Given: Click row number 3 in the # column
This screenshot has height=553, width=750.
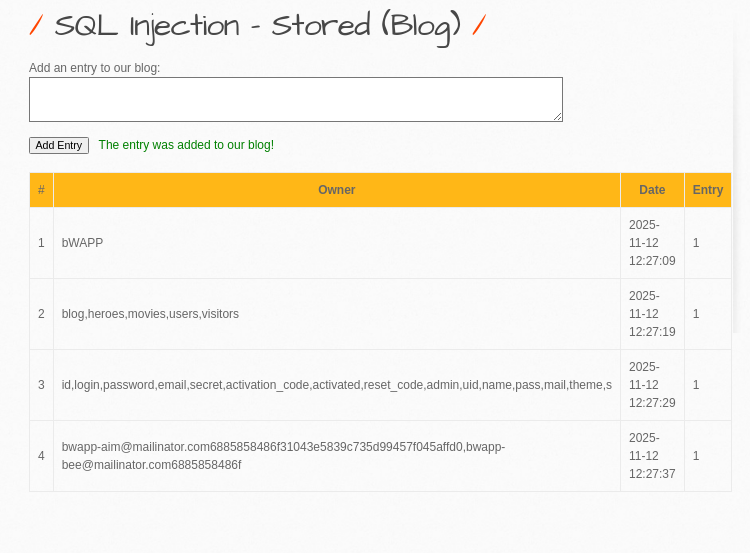Looking at the screenshot, I should tap(41, 385).
